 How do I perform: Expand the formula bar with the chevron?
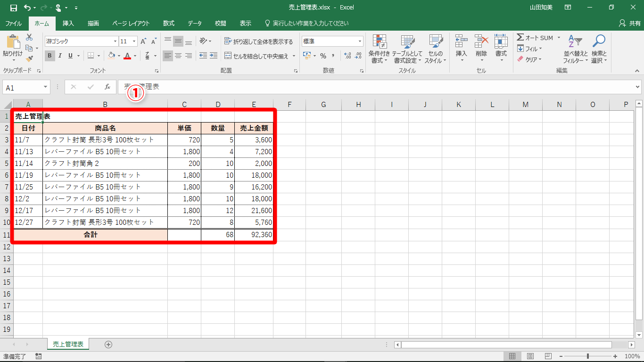coord(638,87)
